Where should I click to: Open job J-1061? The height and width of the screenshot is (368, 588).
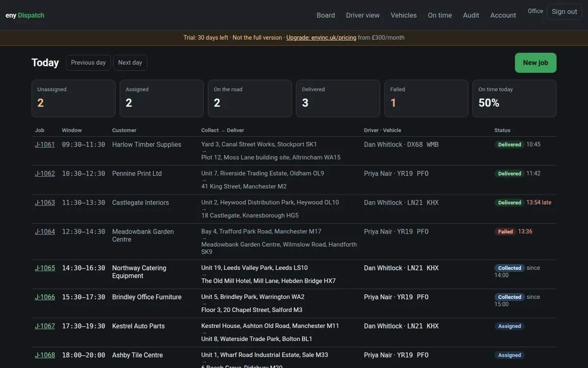(45, 145)
